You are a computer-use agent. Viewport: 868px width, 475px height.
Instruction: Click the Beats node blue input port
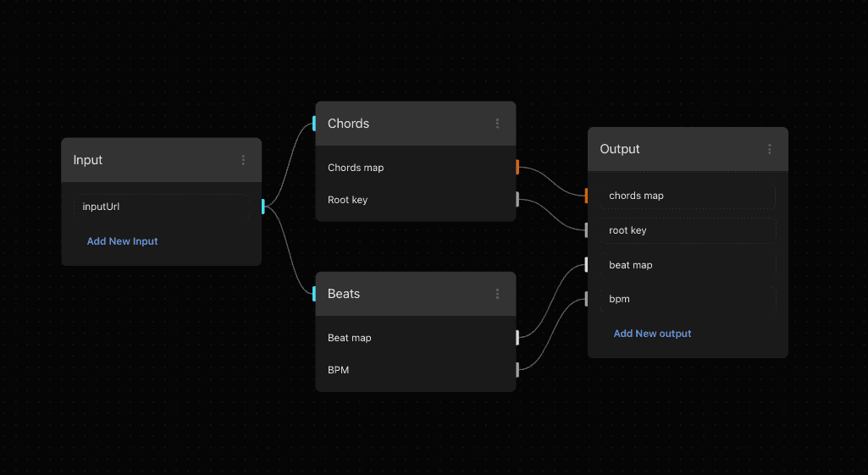tap(314, 294)
